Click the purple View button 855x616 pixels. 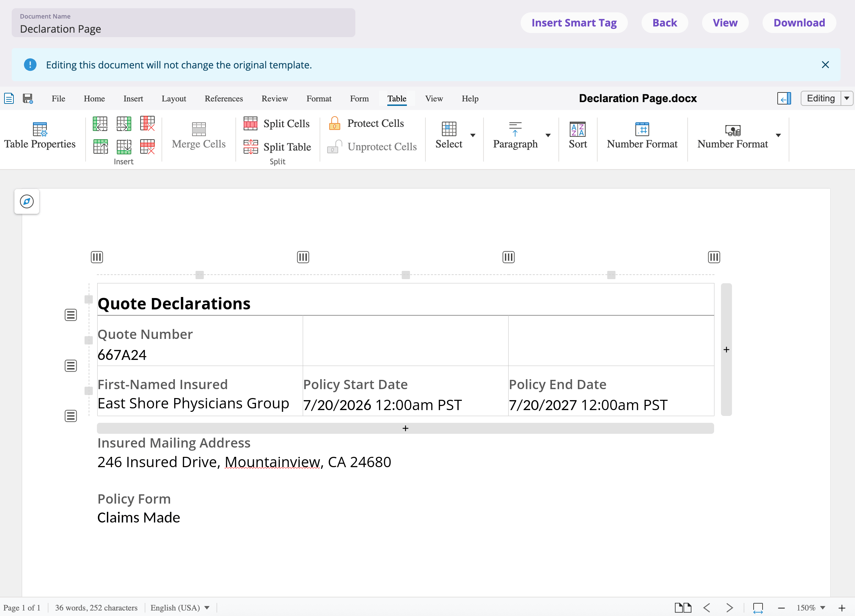pyautogui.click(x=725, y=23)
